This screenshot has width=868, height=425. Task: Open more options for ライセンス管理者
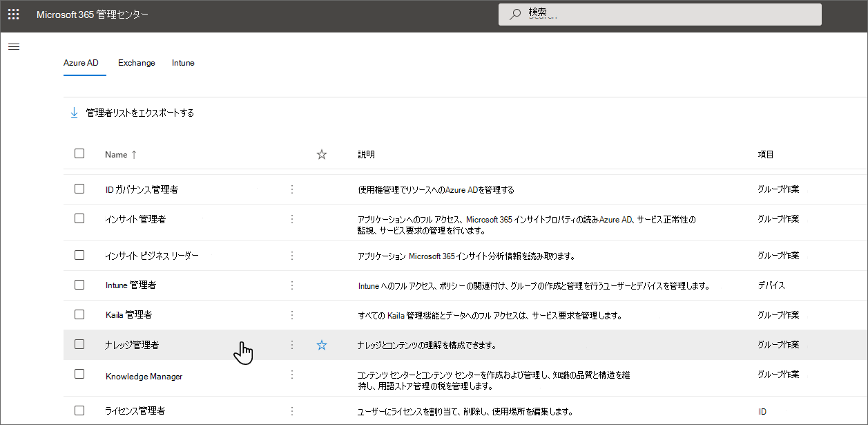point(291,410)
